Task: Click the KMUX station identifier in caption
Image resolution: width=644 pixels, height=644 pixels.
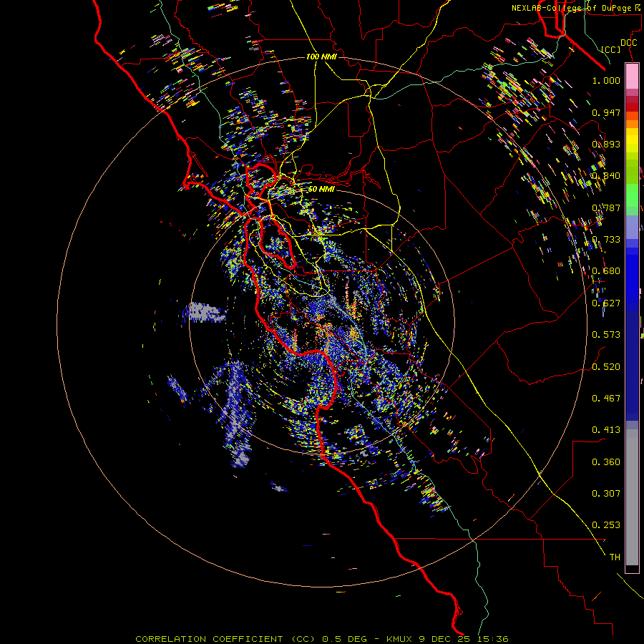Action: pos(401,639)
